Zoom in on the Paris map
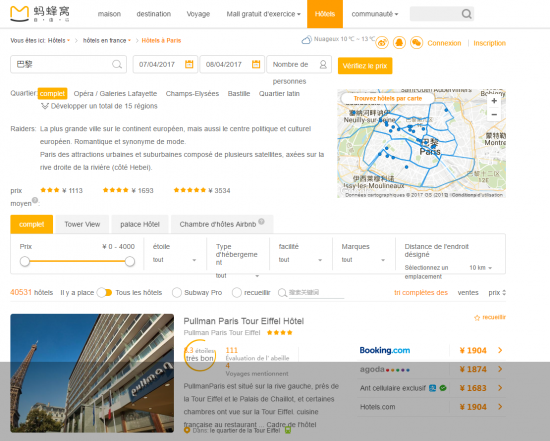550x441 pixels. [x=494, y=101]
